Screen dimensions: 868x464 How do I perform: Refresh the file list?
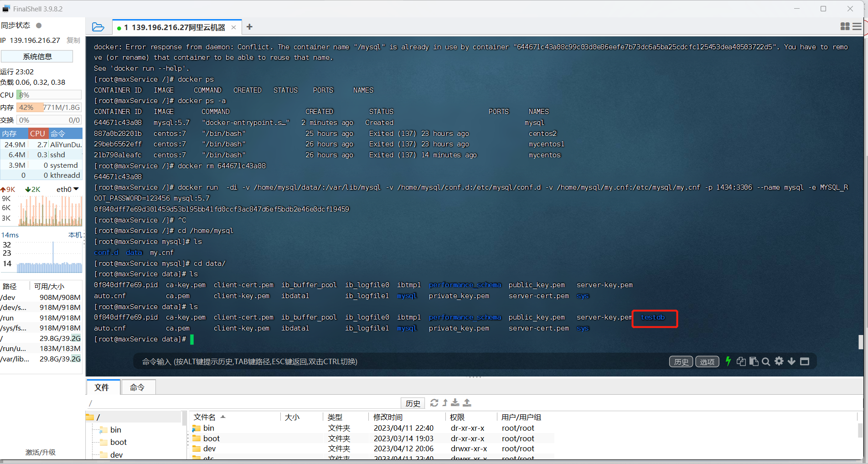(x=434, y=403)
